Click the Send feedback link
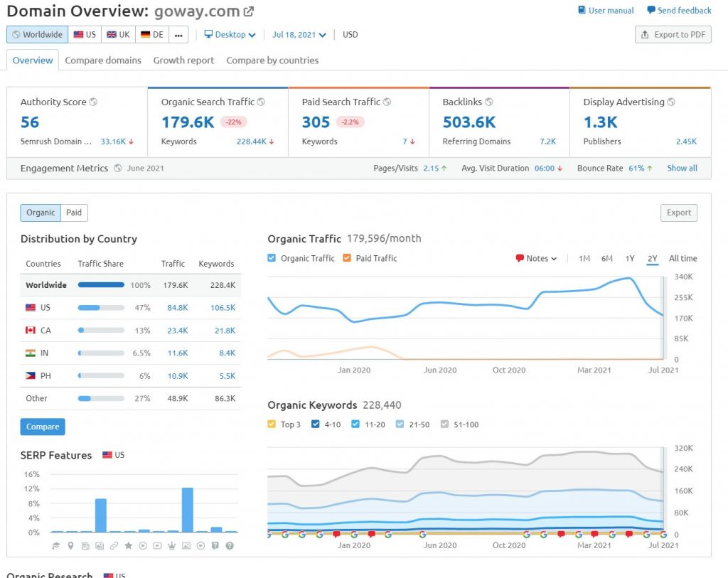Image resolution: width=728 pixels, height=578 pixels. (679, 10)
